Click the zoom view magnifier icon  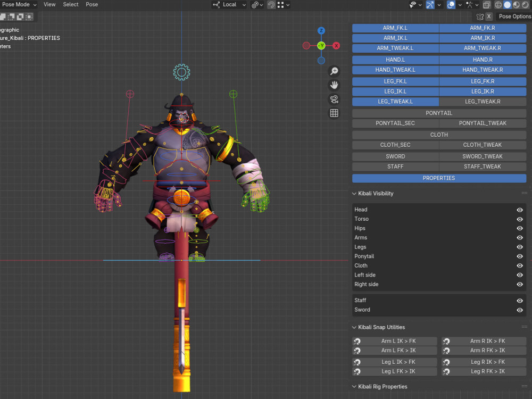334,71
